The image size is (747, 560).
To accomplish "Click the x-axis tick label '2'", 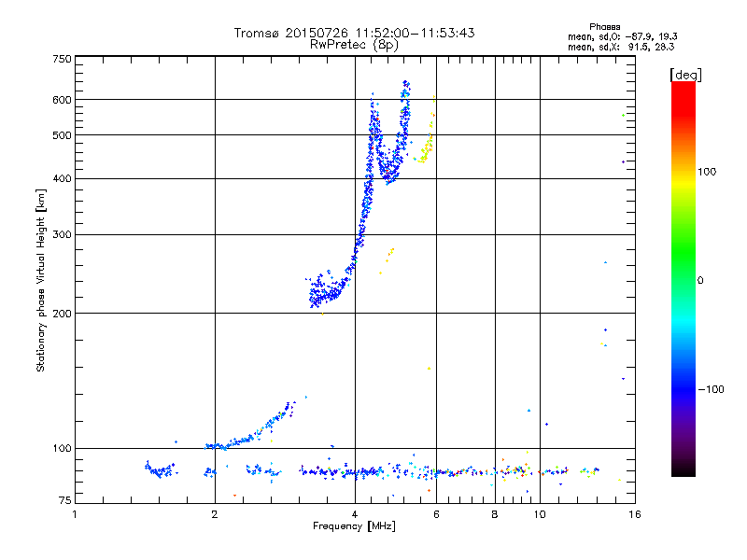I will (x=215, y=514).
